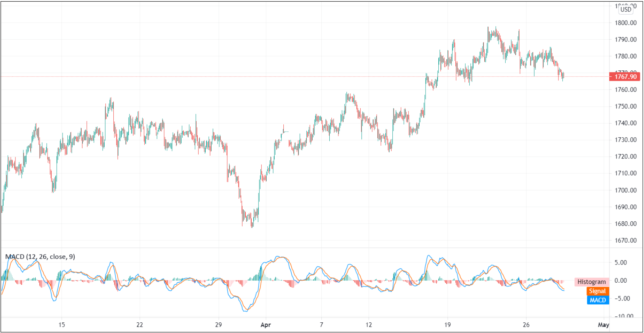Click the 1750.00 price scale level
644x333 pixels.
point(625,107)
